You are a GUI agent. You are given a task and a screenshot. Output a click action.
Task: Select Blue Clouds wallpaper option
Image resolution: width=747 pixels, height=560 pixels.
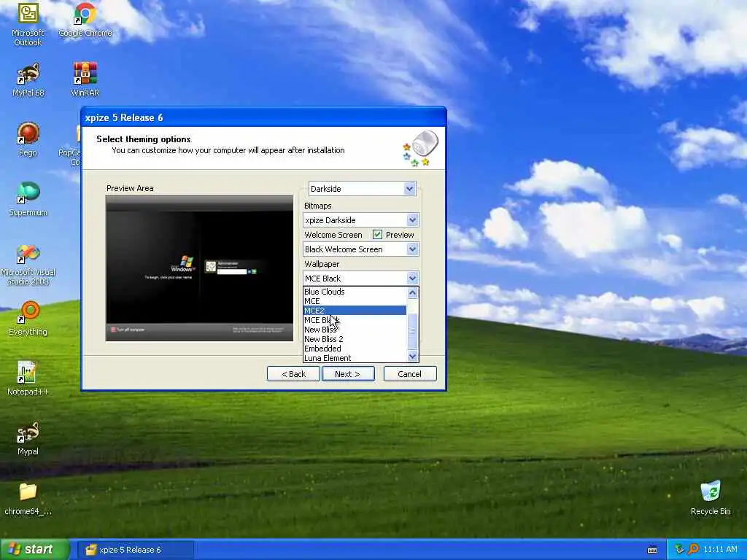(x=355, y=292)
